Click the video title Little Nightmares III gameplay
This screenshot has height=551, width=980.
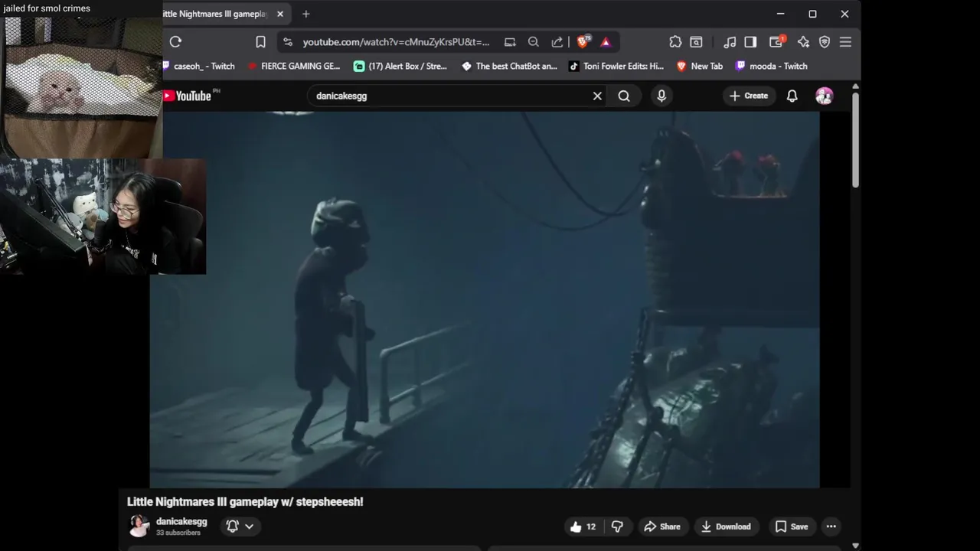click(245, 502)
